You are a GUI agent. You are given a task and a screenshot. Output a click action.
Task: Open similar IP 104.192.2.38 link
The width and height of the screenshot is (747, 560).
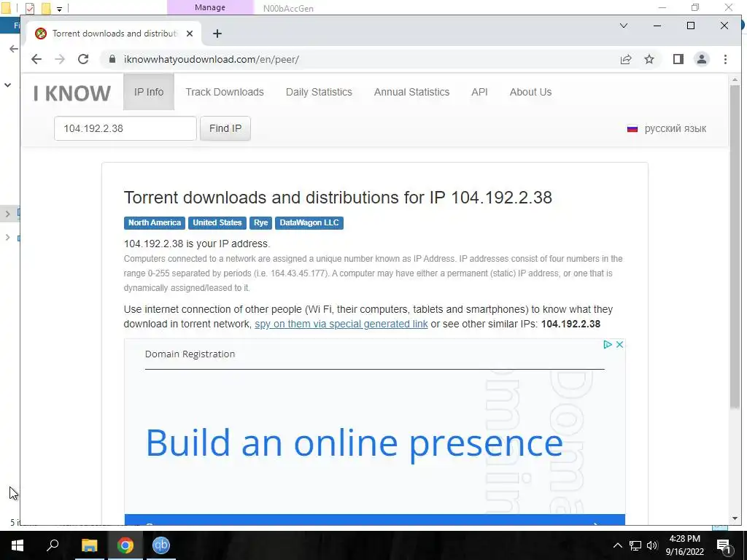click(x=570, y=324)
